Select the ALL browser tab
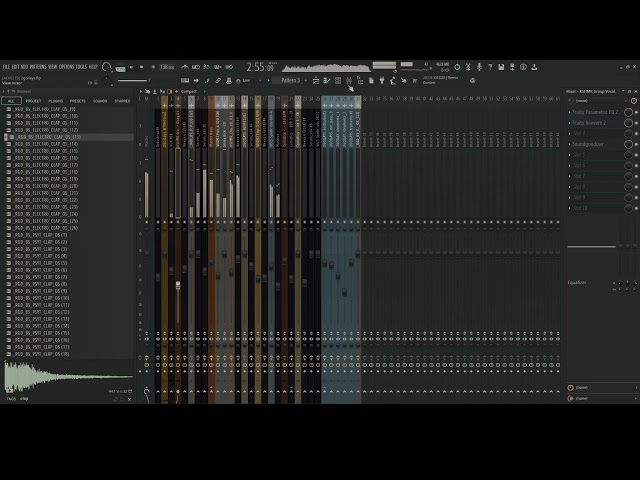This screenshot has width=640, height=480. (x=11, y=101)
